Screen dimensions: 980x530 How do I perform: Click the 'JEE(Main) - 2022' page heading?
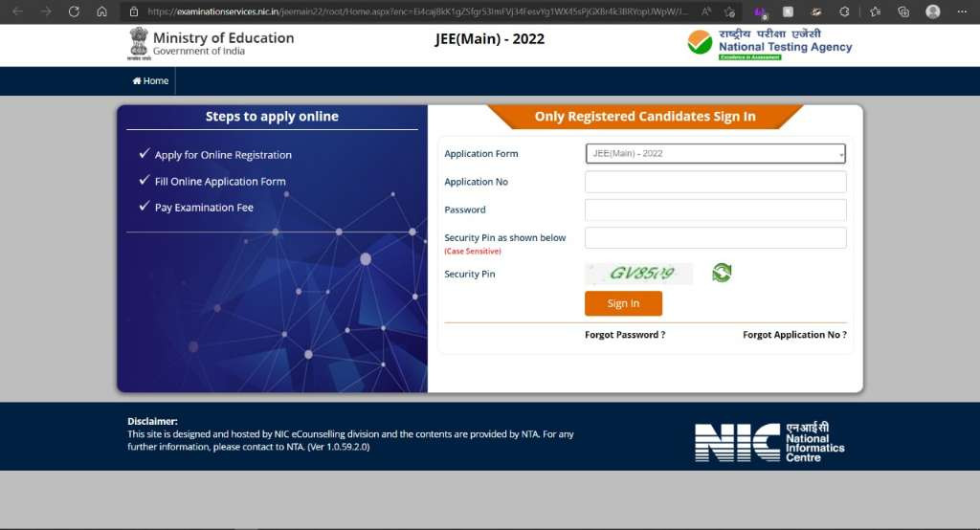[490, 39]
